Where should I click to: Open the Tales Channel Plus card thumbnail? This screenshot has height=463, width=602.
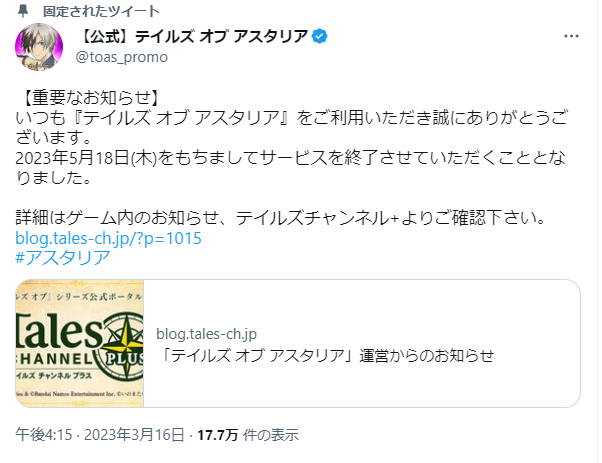click(80, 343)
